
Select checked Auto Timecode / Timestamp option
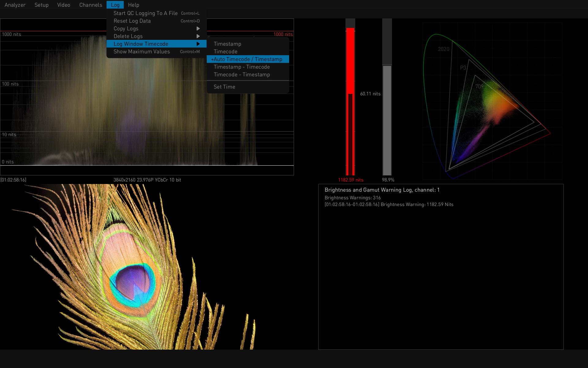point(247,59)
